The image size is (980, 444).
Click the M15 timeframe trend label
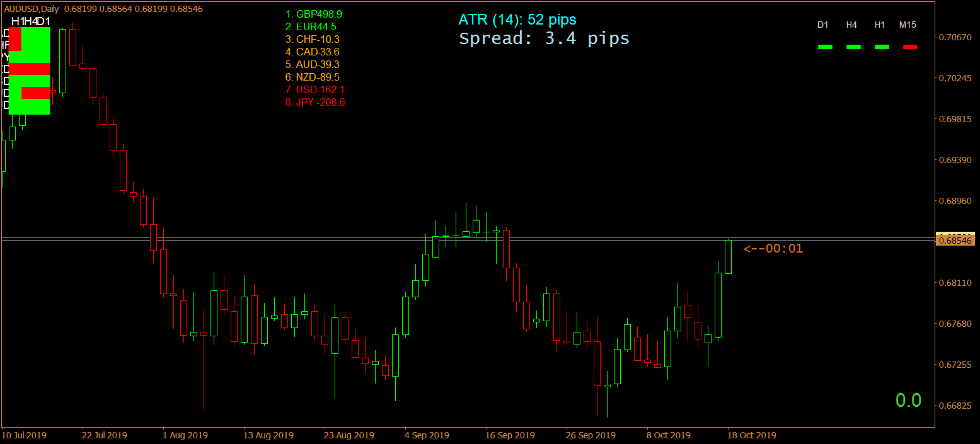pos(908,25)
